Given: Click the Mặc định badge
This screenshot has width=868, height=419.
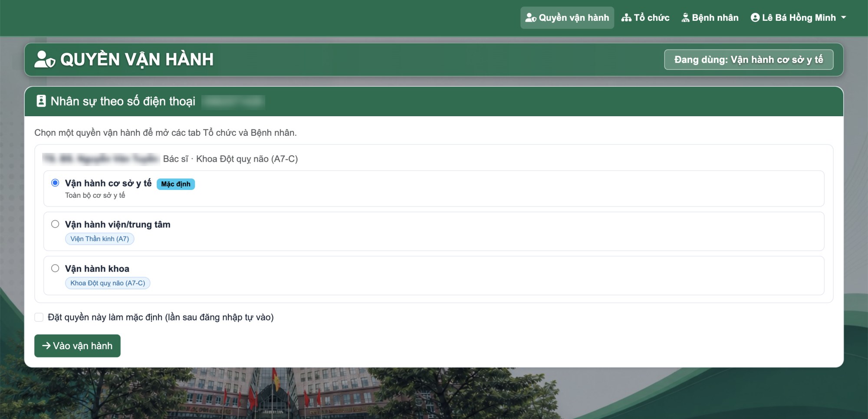Looking at the screenshot, I should click(x=176, y=184).
